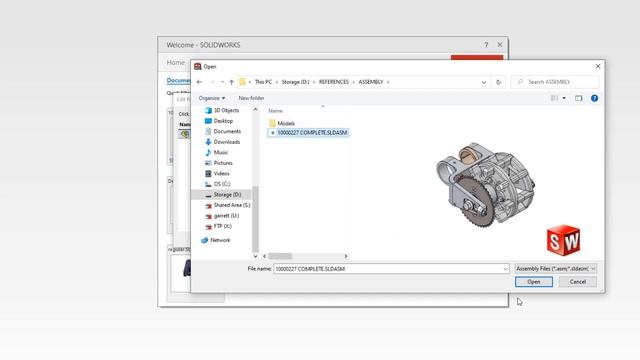Click the Back arrow in Open dialog
Image resolution: width=640 pixels, height=360 pixels.
tap(199, 82)
